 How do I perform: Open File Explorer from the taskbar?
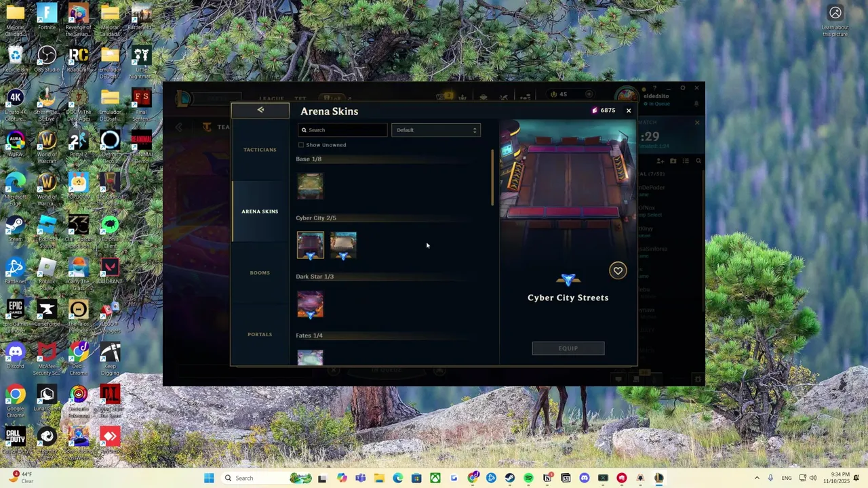click(x=379, y=478)
